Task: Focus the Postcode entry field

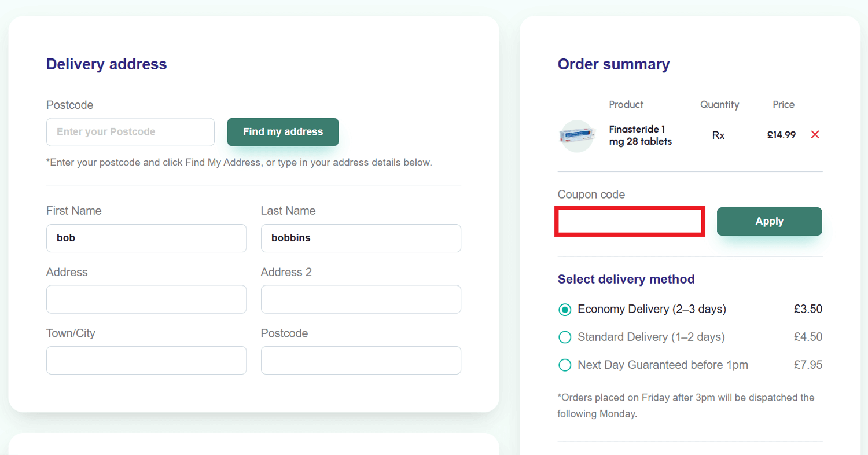Action: point(130,132)
